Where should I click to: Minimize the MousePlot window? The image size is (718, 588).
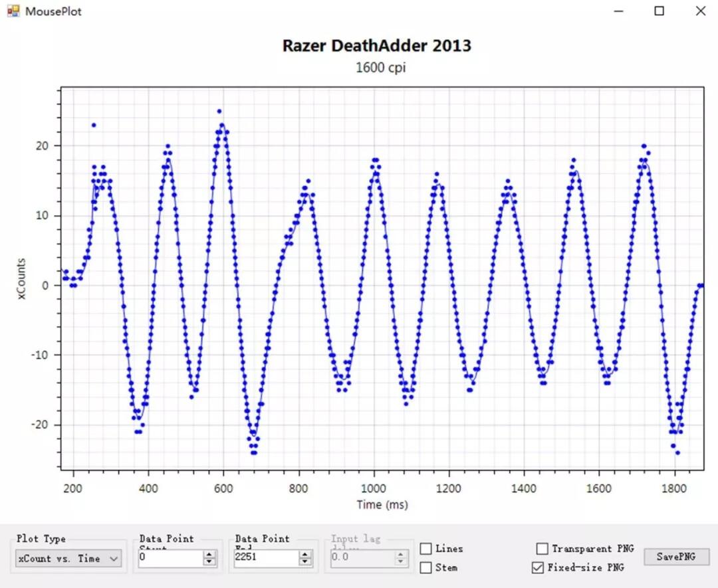[619, 11]
